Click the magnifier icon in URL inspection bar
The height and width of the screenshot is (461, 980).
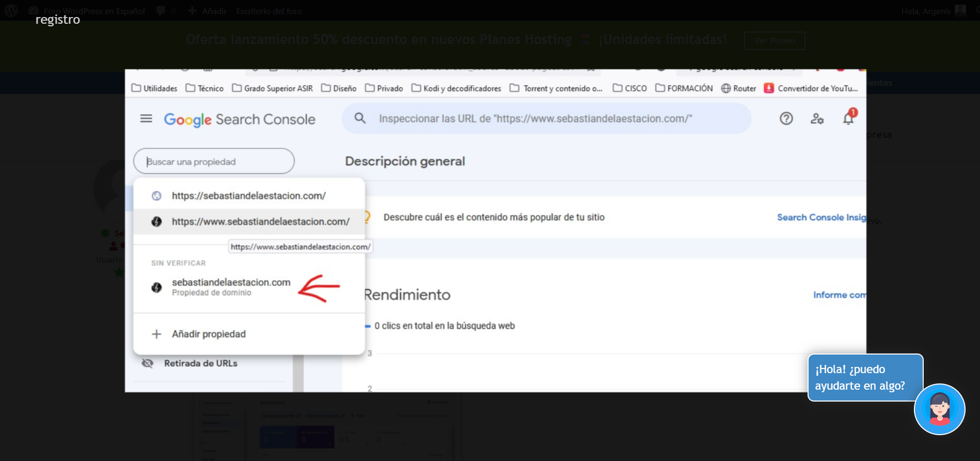pyautogui.click(x=360, y=118)
